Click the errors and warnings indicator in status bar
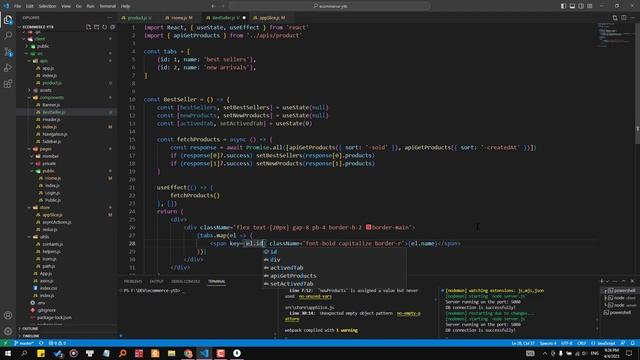This screenshot has width=640, height=360. 58,343
